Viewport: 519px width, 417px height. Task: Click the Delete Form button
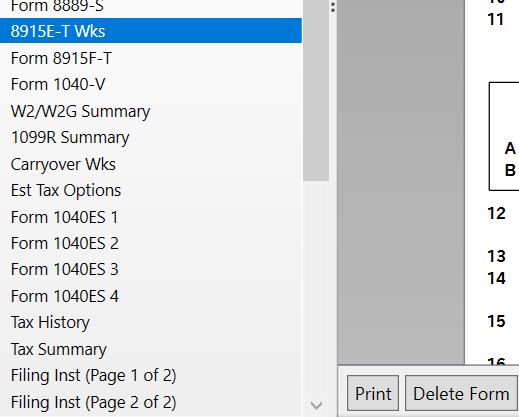click(461, 393)
